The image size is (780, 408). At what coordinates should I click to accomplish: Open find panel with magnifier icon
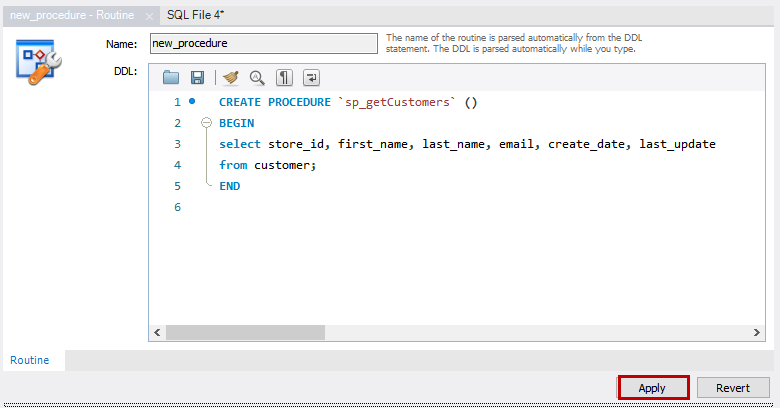257,78
